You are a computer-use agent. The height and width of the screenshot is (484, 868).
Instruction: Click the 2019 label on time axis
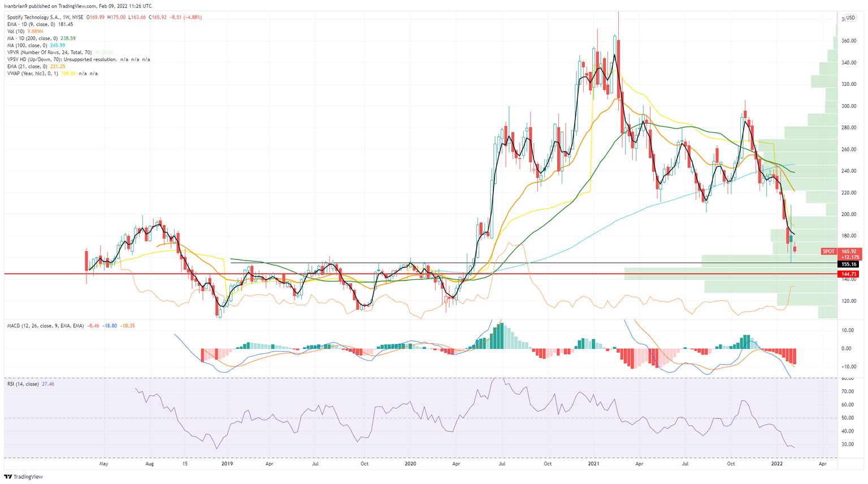227,464
